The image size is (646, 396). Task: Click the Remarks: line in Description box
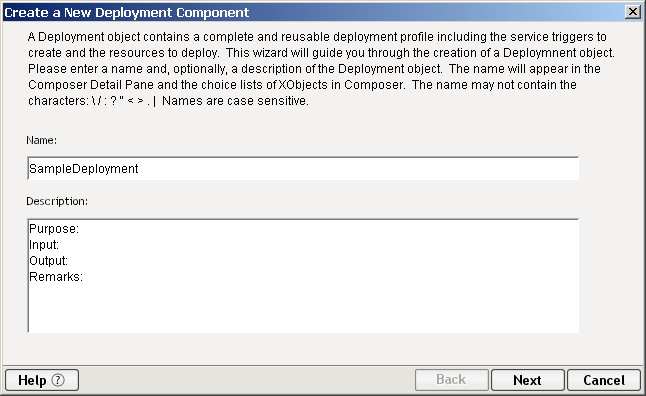(x=56, y=276)
